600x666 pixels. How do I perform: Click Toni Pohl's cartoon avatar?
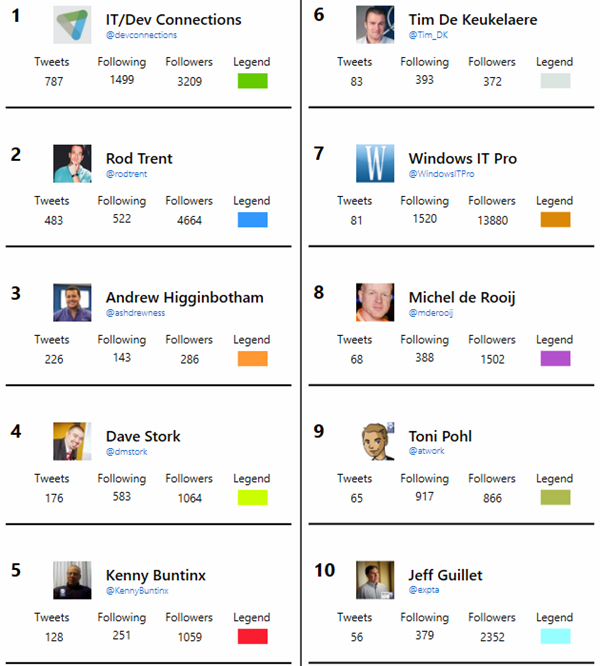pyautogui.click(x=375, y=441)
